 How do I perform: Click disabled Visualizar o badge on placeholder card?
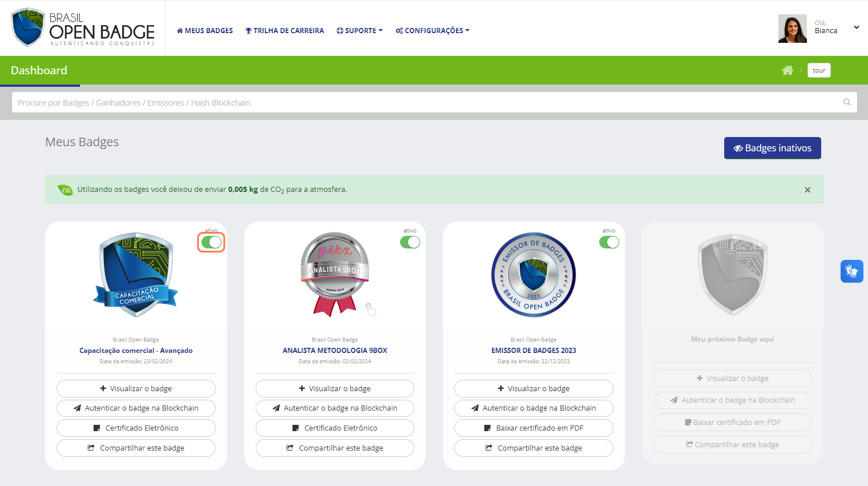(x=733, y=378)
